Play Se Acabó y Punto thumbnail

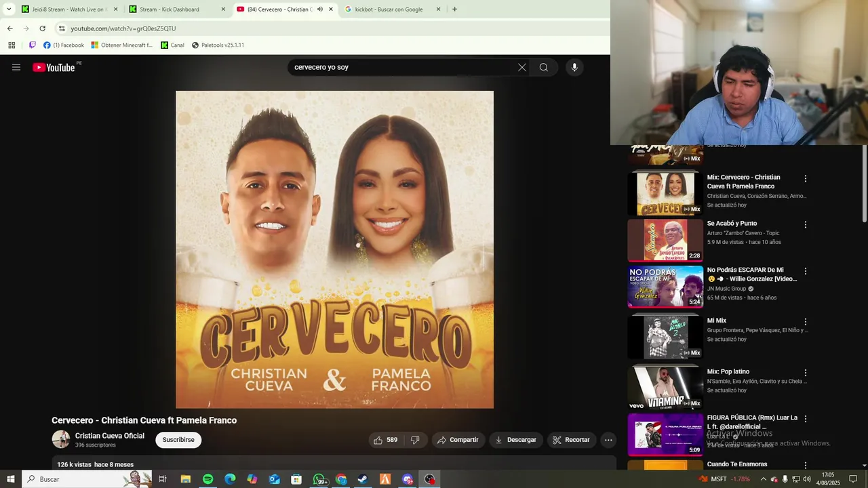[x=665, y=240]
